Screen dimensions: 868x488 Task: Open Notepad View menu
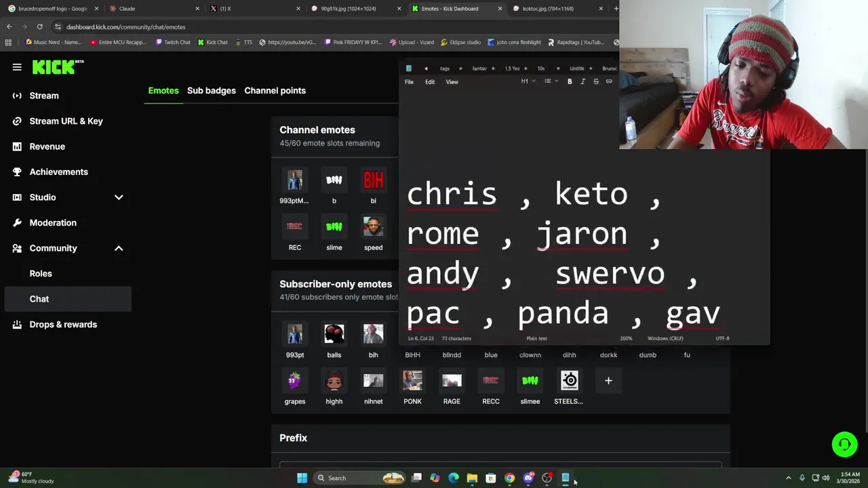point(452,82)
